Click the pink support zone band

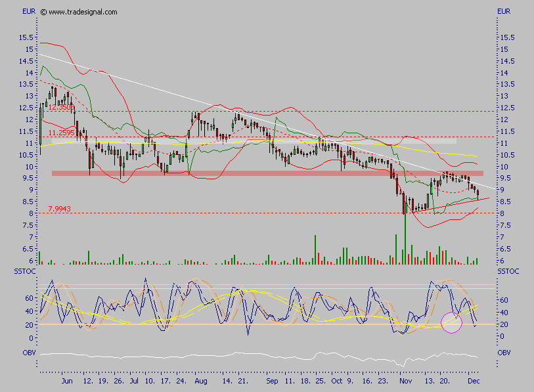coord(267,173)
